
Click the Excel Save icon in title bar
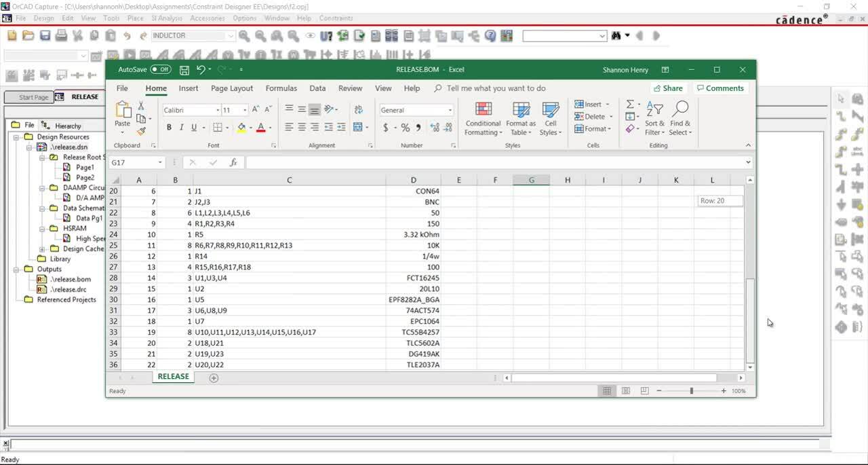[x=184, y=70]
